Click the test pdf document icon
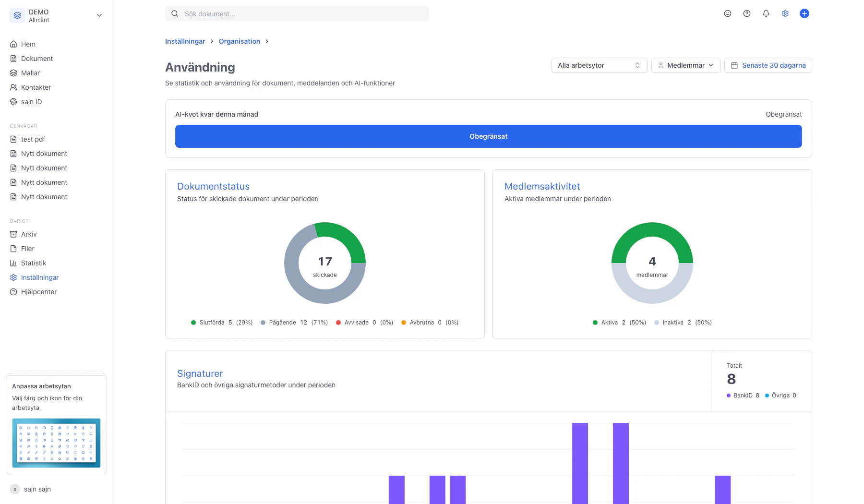The image size is (864, 504). pos(13,139)
